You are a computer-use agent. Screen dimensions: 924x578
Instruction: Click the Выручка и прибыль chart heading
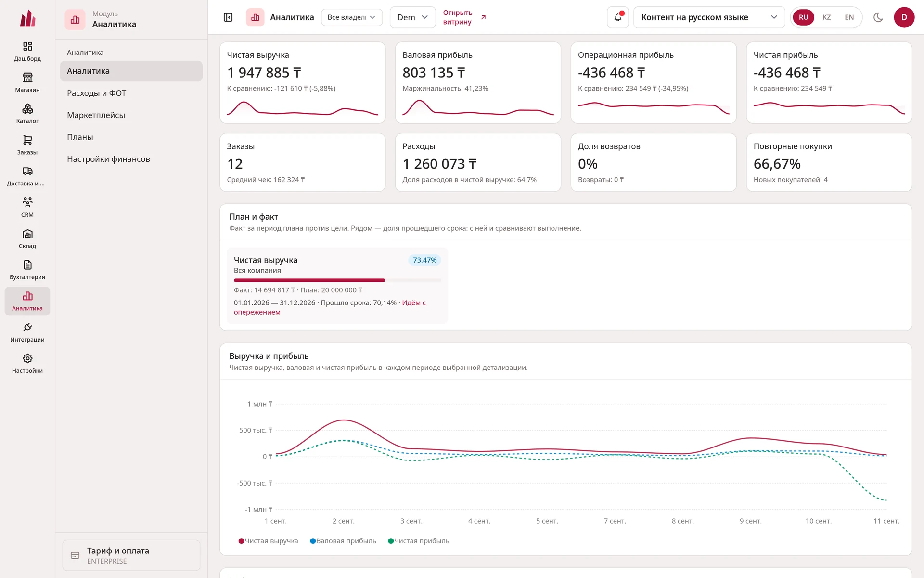click(x=269, y=356)
